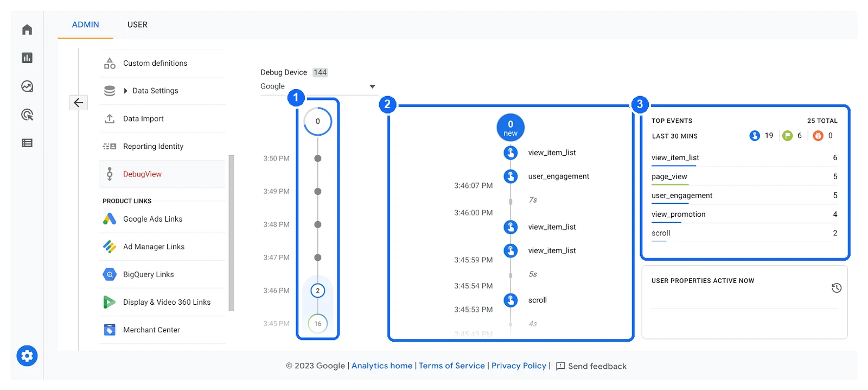This screenshot has height=390, width=868.
Task: Select DebugView in the admin menu
Action: (x=162, y=174)
